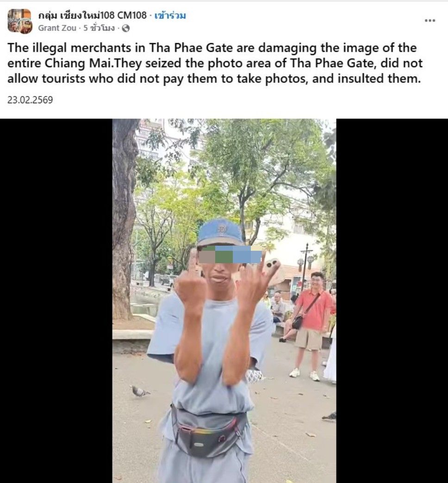The width and height of the screenshot is (448, 483).
Task: Click the globe public-audience icon
Action: pos(126,28)
